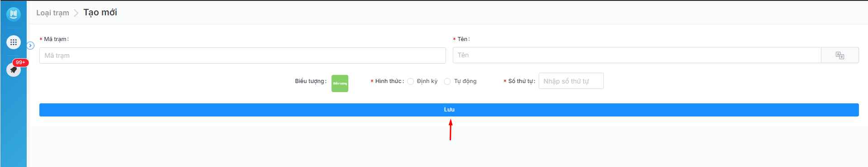Click the app logo in the sidebar
This screenshot has height=167, width=868.
pyautogui.click(x=14, y=14)
